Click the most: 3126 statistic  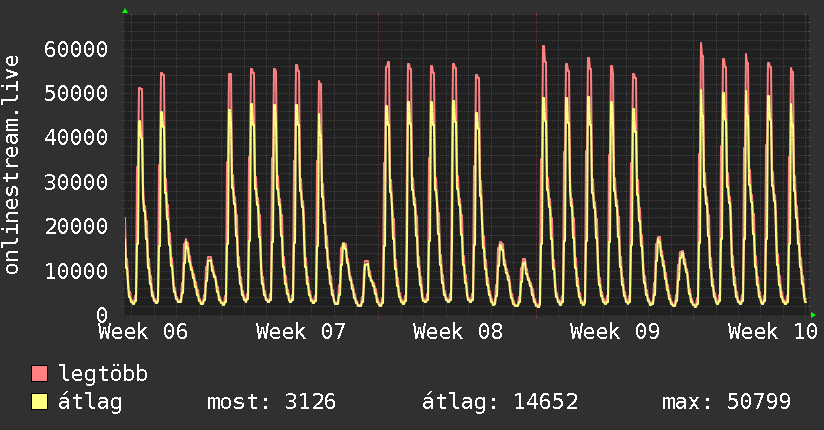pyautogui.click(x=271, y=402)
